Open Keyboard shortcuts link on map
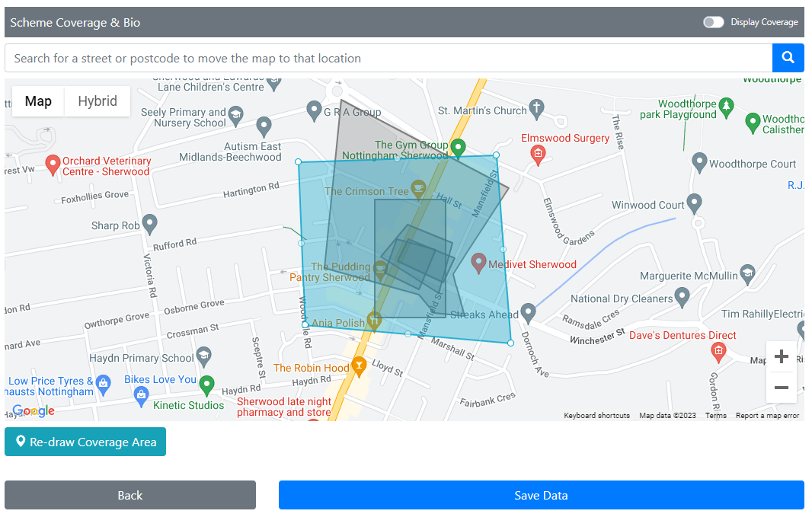 596,415
